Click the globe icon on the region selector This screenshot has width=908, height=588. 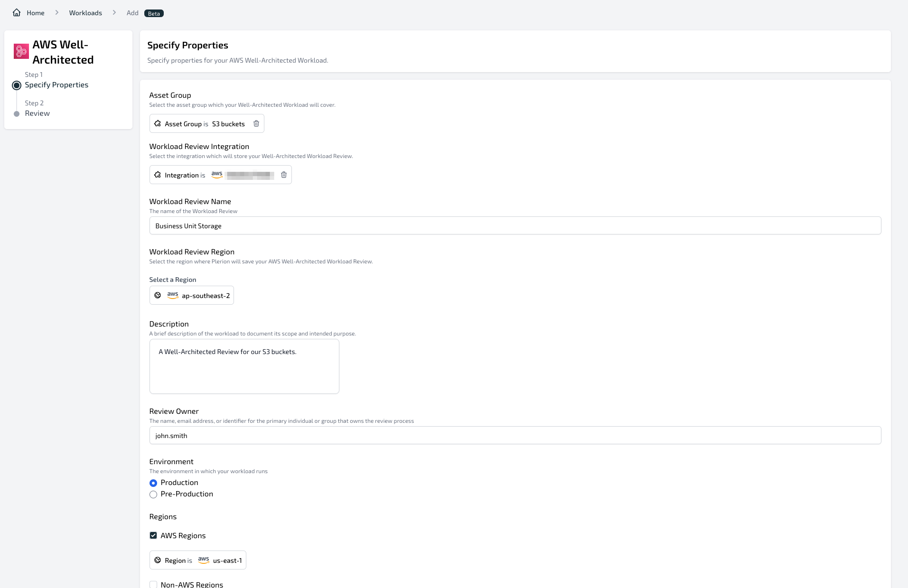(158, 295)
